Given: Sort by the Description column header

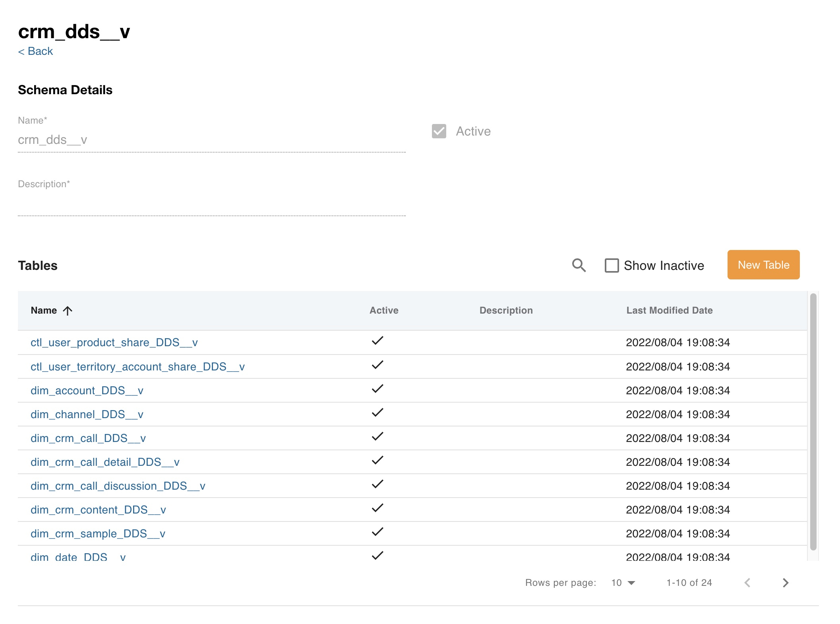Looking at the screenshot, I should pos(506,310).
